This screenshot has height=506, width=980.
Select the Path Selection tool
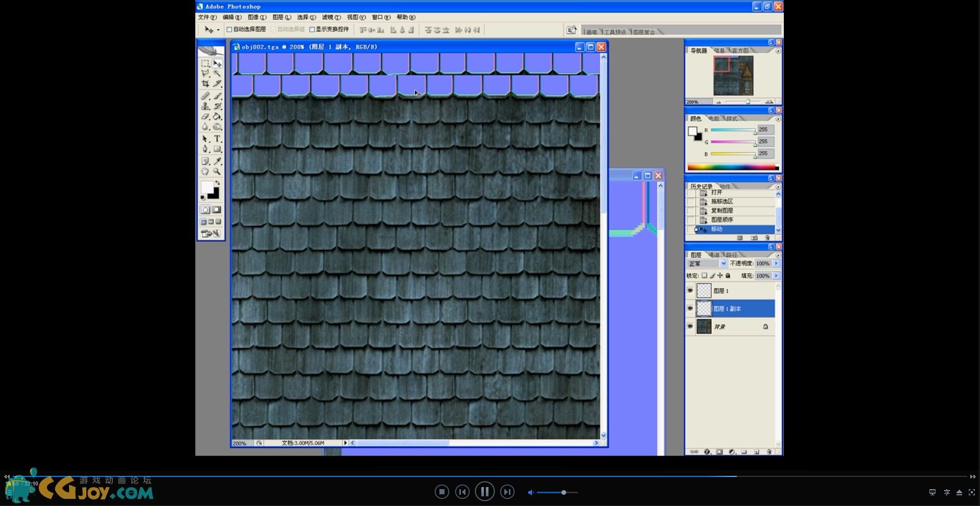[205, 139]
